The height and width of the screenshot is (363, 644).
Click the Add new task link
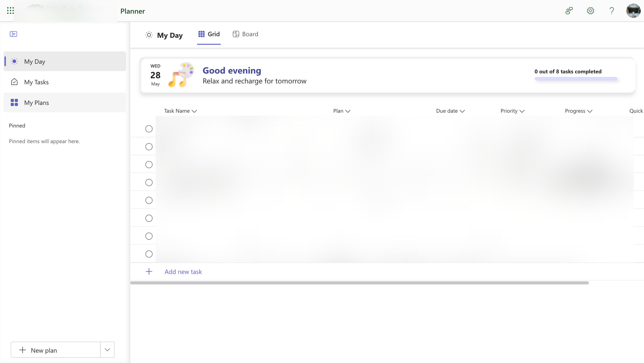[x=183, y=272]
